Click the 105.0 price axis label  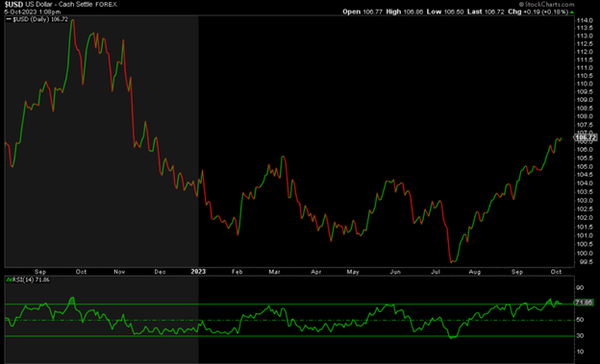(585, 167)
